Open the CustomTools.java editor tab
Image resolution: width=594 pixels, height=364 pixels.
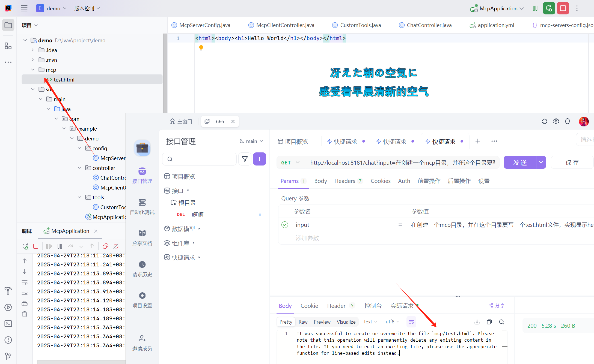click(x=360, y=25)
